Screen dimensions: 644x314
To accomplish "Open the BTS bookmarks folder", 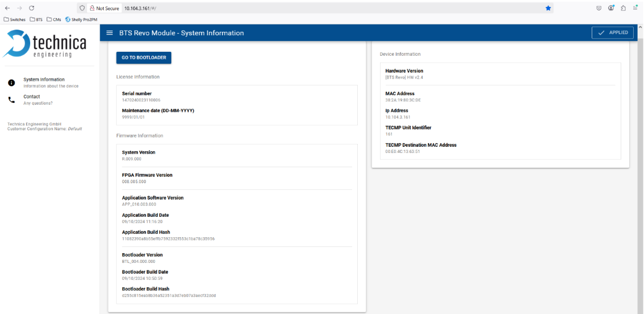I will pyautogui.click(x=36, y=19).
